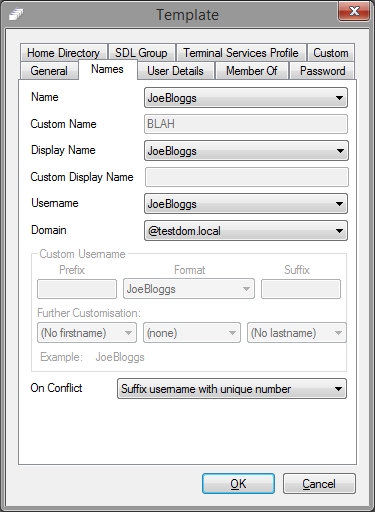Click the Domain label text

point(49,230)
